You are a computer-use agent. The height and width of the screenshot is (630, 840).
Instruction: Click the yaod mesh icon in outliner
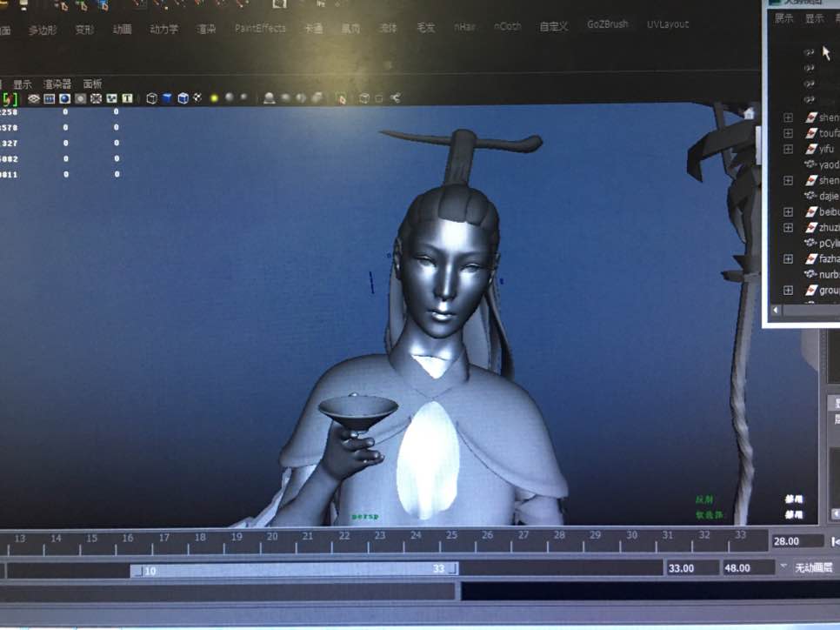coord(810,164)
